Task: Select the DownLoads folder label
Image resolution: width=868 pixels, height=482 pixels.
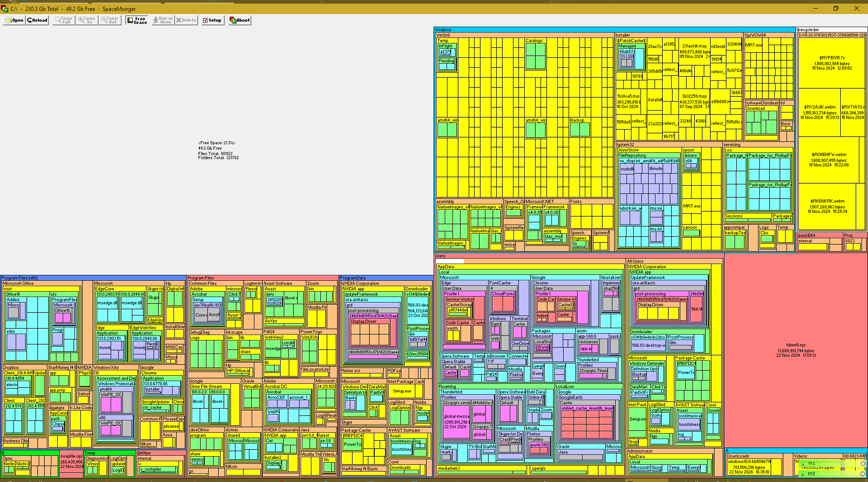Action: pos(738,456)
